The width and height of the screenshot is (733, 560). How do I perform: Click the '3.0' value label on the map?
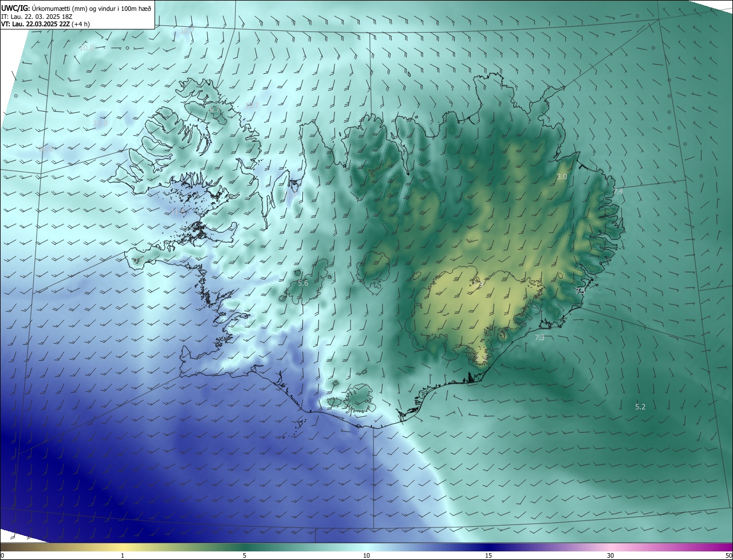[x=562, y=177]
